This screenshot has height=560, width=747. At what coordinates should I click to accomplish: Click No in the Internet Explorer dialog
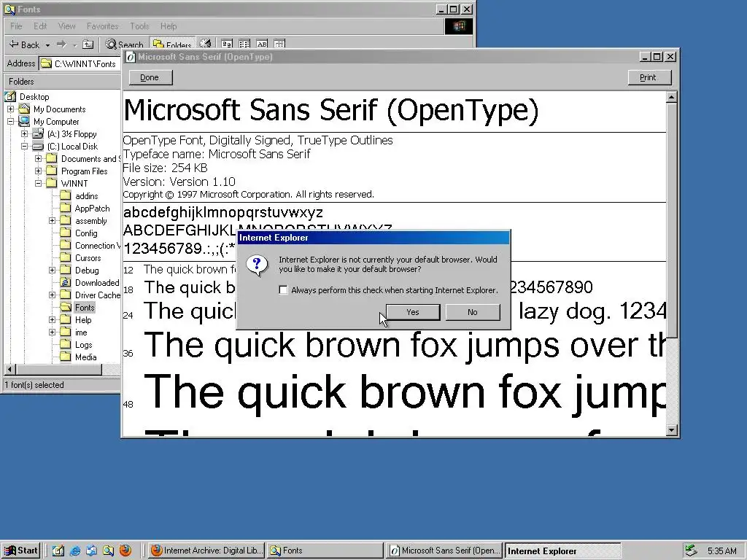(472, 312)
